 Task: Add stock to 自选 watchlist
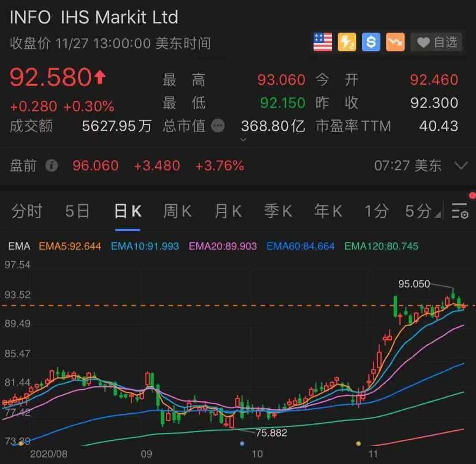(437, 42)
